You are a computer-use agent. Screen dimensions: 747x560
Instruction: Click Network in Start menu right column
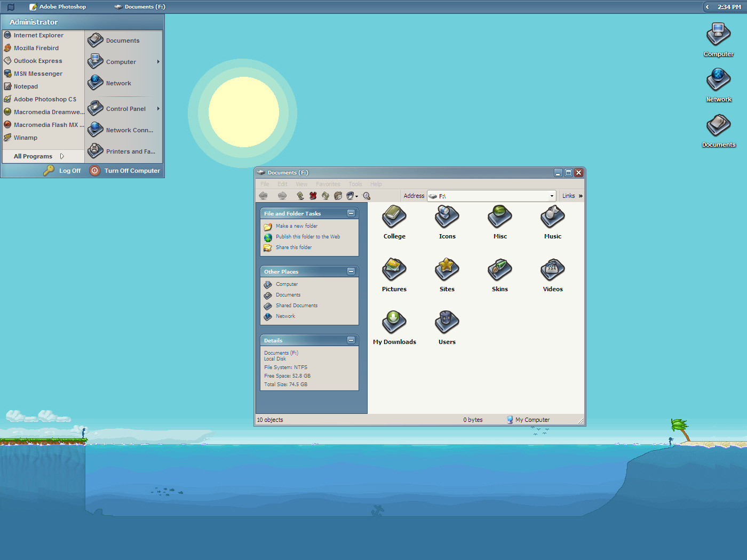coord(124,83)
